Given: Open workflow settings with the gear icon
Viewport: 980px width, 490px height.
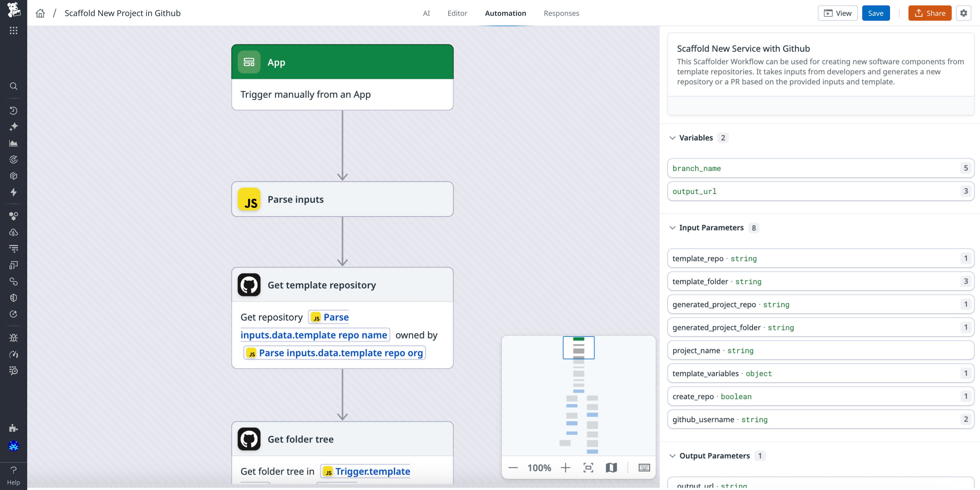Looking at the screenshot, I should (x=964, y=13).
